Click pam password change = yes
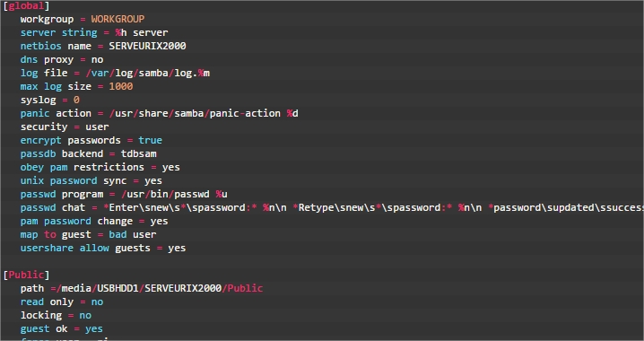This screenshot has height=341, width=644. pyautogui.click(x=94, y=222)
